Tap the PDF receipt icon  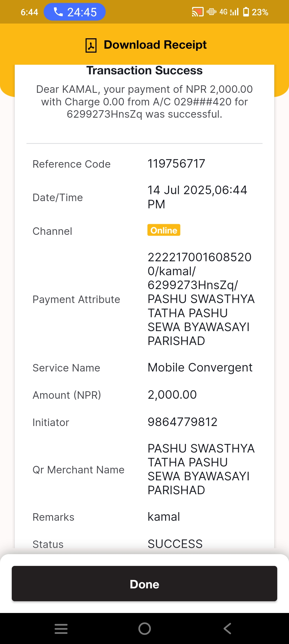91,45
